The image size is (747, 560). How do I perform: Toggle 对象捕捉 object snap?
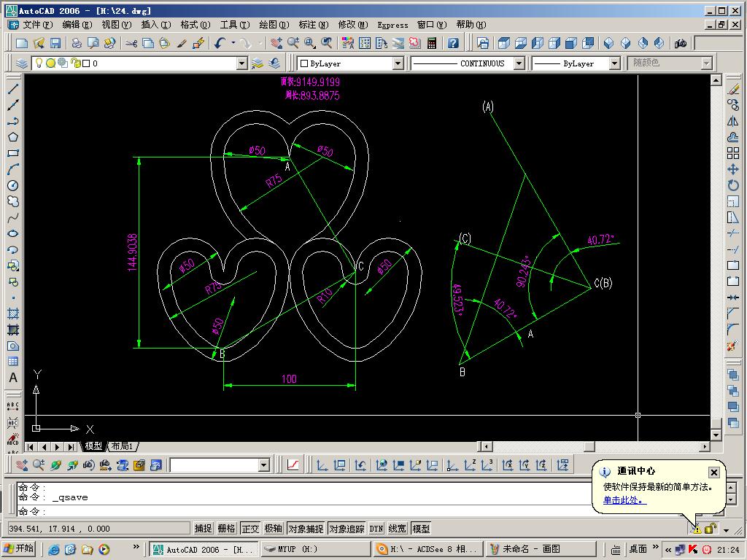(x=306, y=528)
